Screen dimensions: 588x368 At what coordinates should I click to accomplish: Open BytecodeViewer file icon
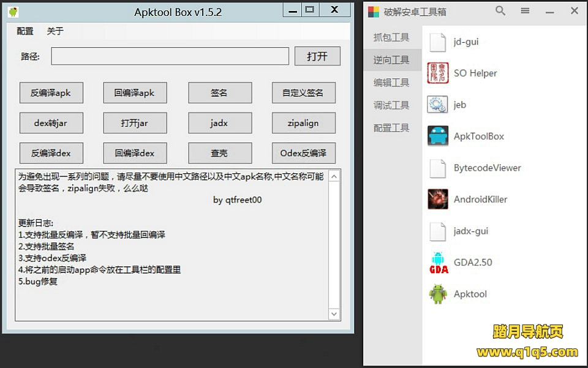point(437,168)
